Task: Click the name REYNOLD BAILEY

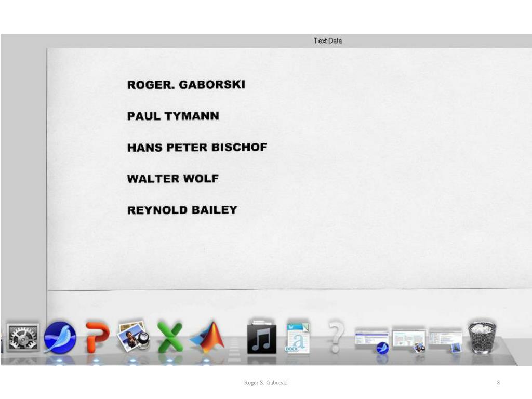Action: point(182,210)
